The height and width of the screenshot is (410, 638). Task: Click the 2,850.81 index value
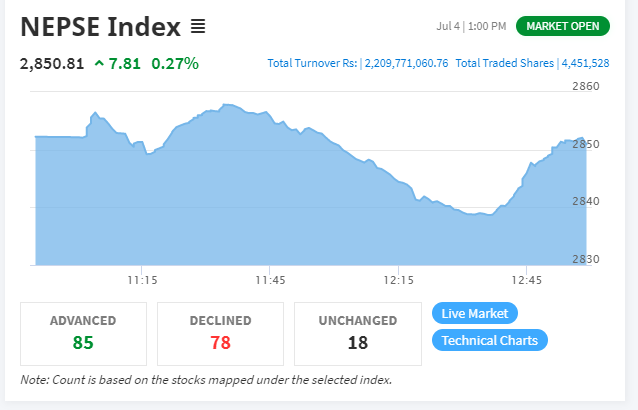[x=52, y=64]
